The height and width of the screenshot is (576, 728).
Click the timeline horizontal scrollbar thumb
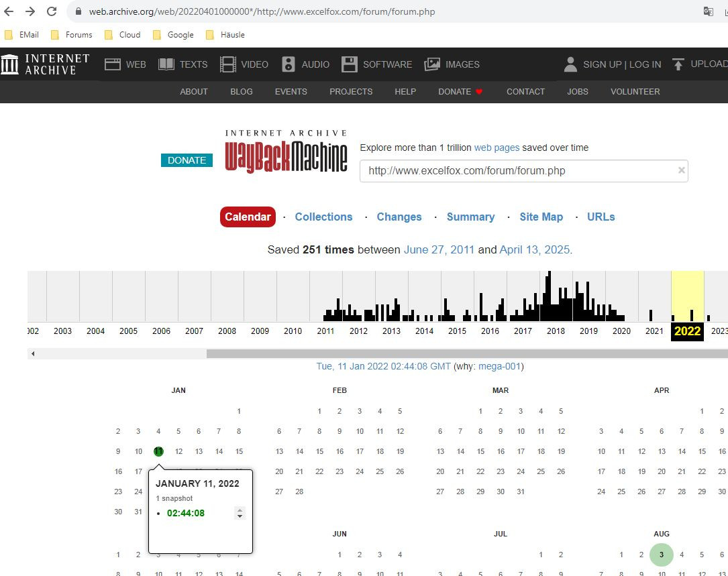point(467,353)
